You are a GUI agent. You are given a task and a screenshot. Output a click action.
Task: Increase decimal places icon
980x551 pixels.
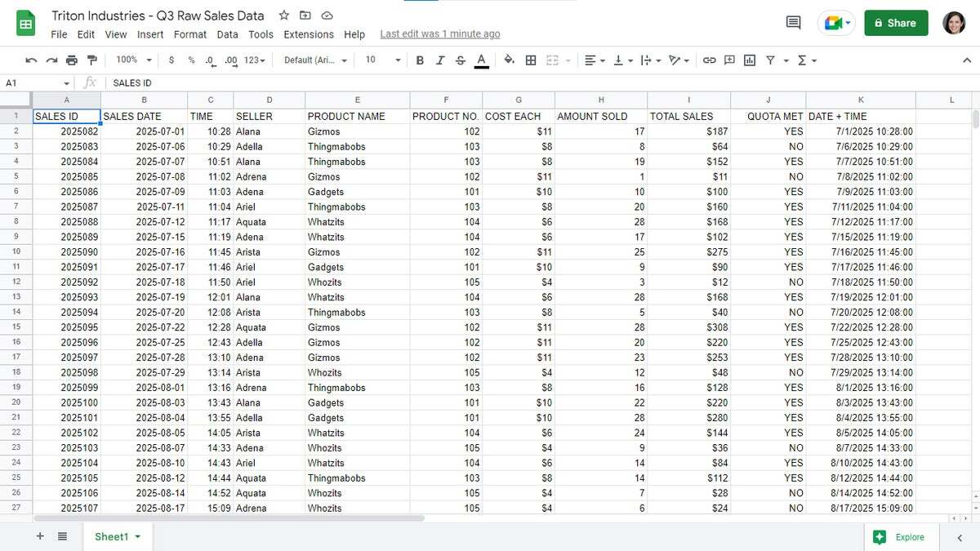point(231,60)
